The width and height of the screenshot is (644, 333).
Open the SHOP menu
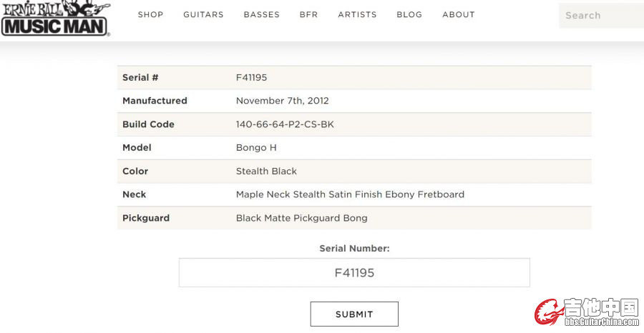[x=150, y=14]
